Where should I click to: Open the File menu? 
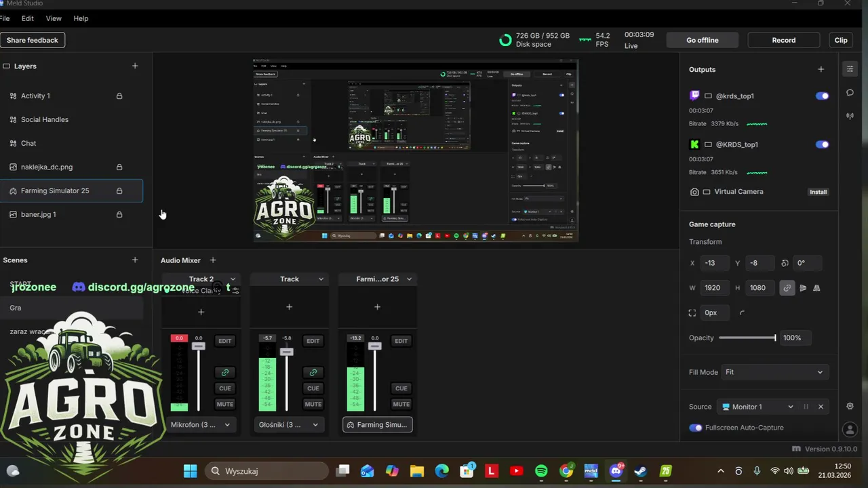point(5,18)
